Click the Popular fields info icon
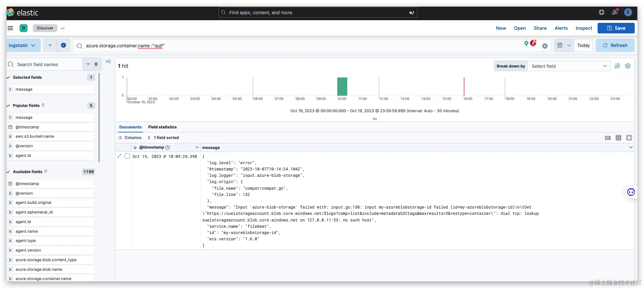The image size is (644, 288). click(x=43, y=105)
